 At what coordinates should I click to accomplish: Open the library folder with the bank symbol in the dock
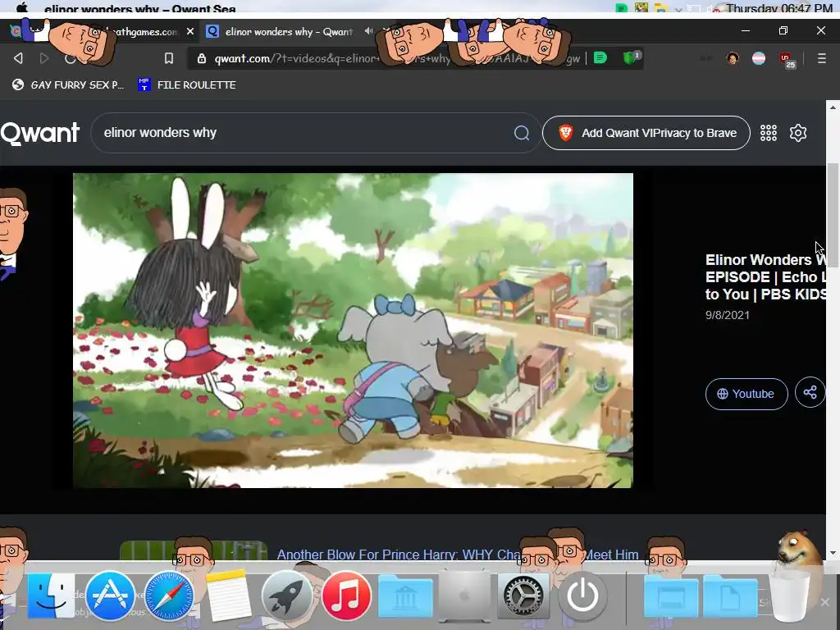click(405, 596)
